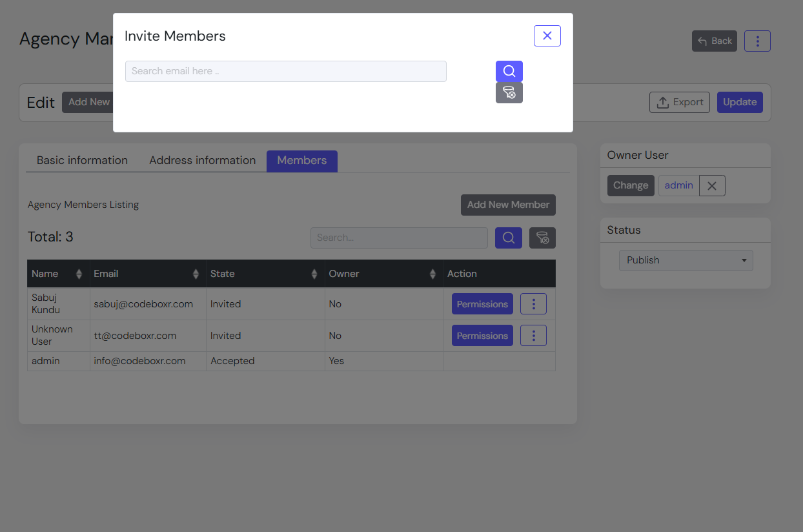Viewport: 803px width, 532px height.
Task: Remove admin as owner user with X
Action: [711, 186]
